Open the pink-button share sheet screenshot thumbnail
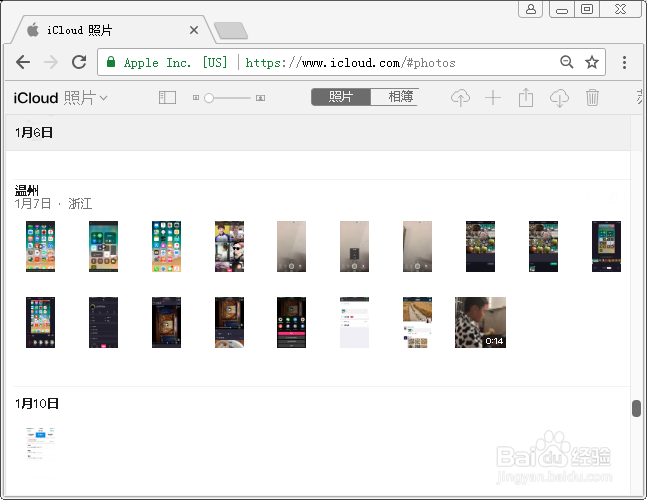 (291, 322)
